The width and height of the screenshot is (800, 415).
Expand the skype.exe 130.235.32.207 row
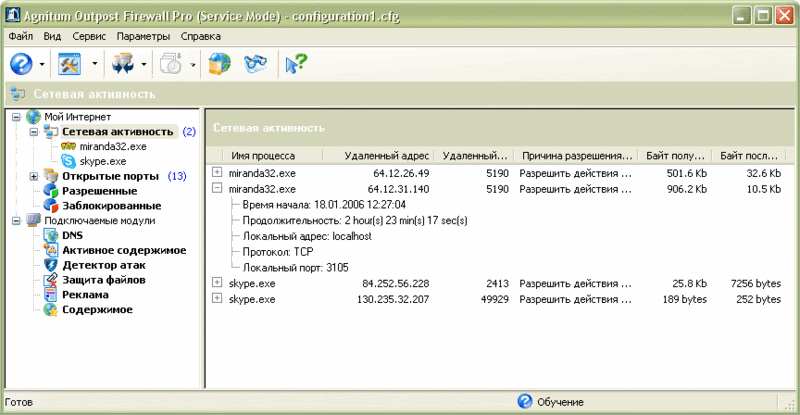click(217, 298)
